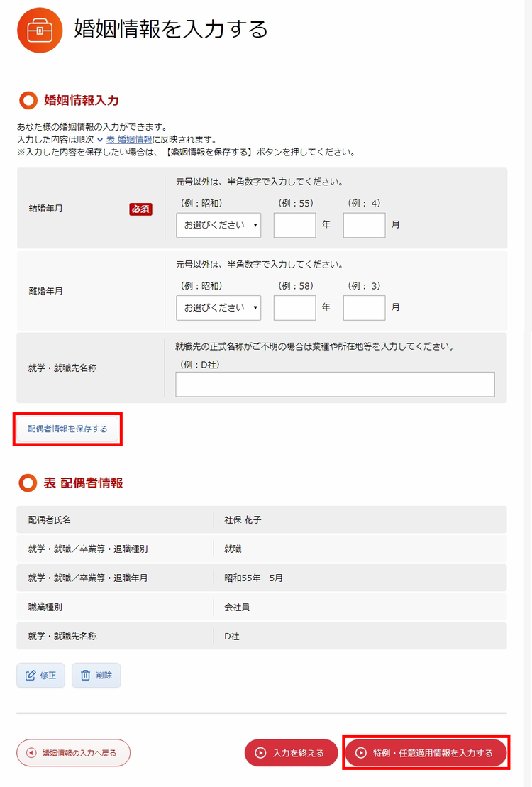
Task: Focus the 離婚年月 year input field
Action: (x=294, y=308)
